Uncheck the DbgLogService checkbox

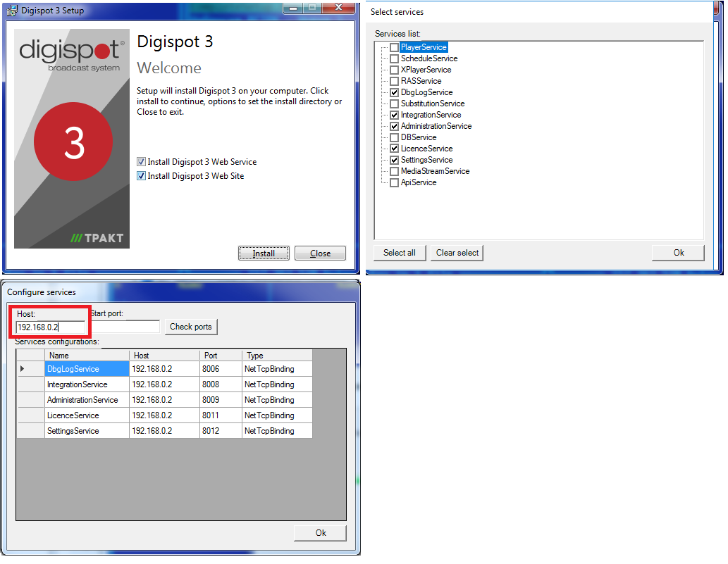(394, 92)
